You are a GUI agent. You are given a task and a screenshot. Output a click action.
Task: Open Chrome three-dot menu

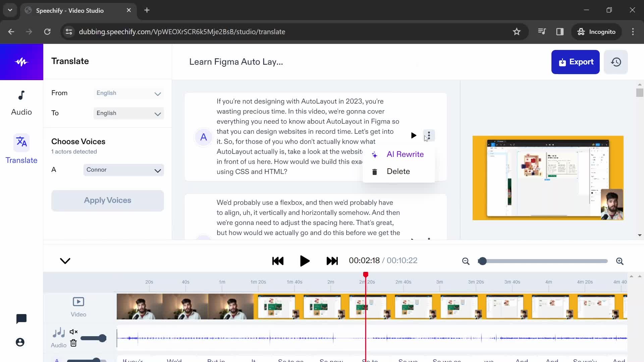point(633,32)
